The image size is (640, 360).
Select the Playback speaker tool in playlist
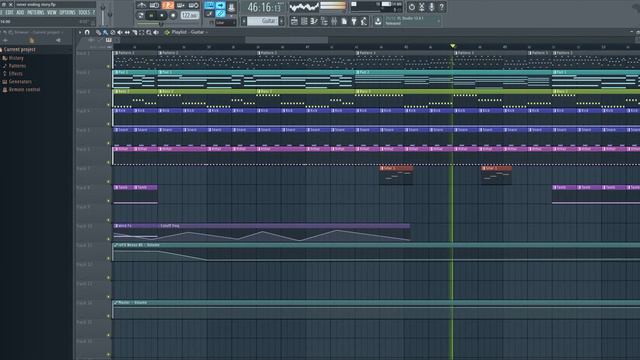156,32
